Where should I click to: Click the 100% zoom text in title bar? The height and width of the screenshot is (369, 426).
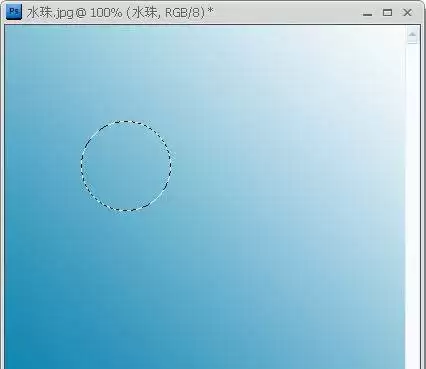[106, 13]
